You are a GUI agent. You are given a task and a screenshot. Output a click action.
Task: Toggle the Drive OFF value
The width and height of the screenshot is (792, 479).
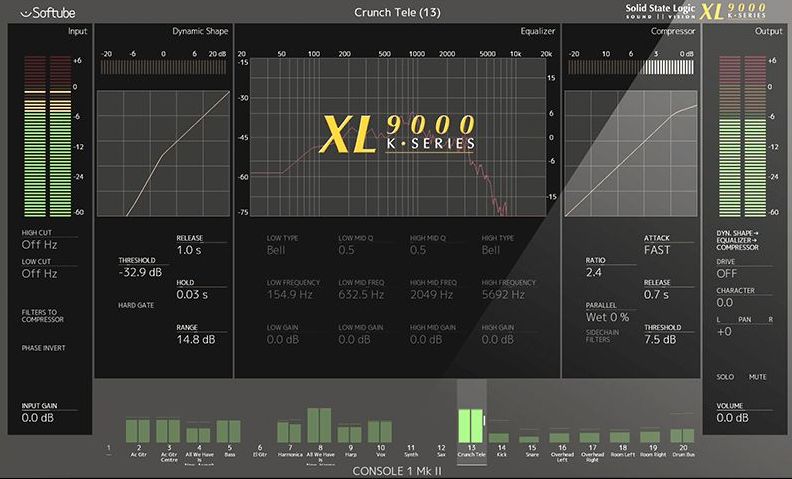pos(727,273)
